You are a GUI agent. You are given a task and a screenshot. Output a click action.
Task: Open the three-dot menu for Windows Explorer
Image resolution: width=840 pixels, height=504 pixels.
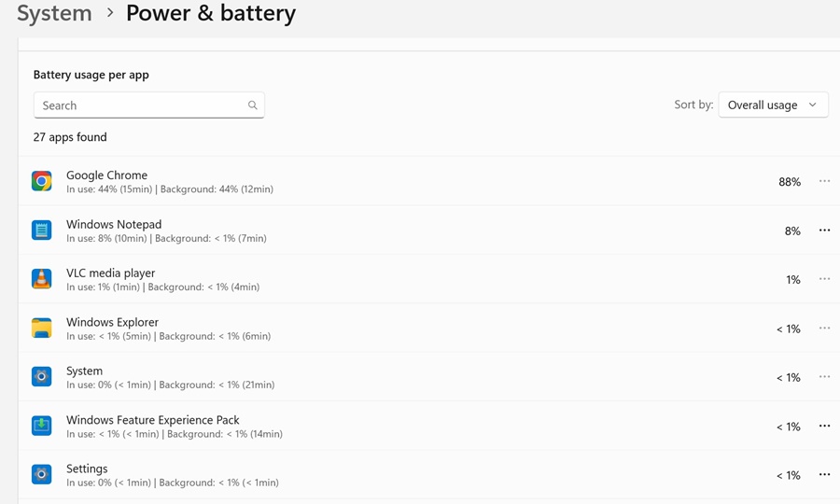tap(824, 329)
